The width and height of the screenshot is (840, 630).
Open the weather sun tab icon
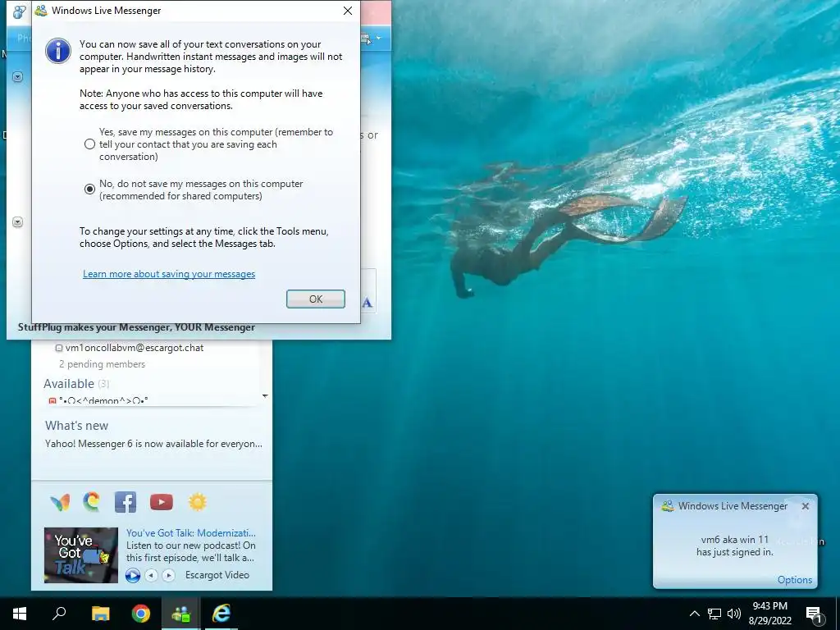click(x=197, y=502)
